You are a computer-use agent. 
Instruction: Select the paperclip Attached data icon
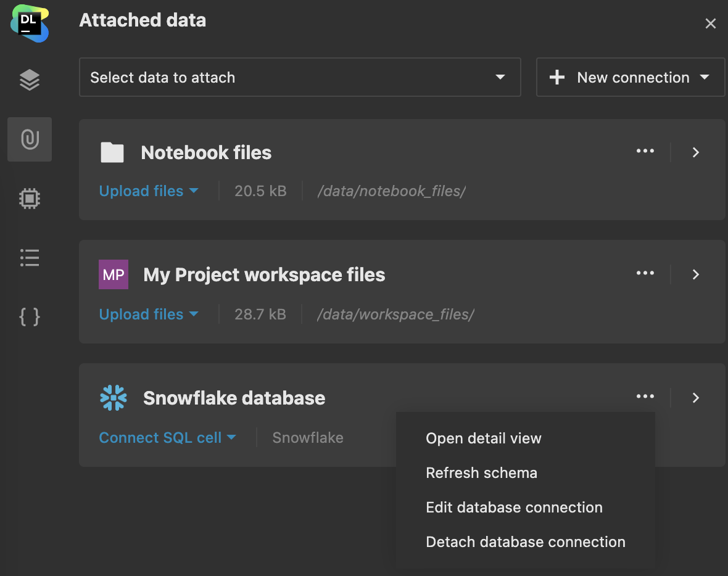point(30,139)
